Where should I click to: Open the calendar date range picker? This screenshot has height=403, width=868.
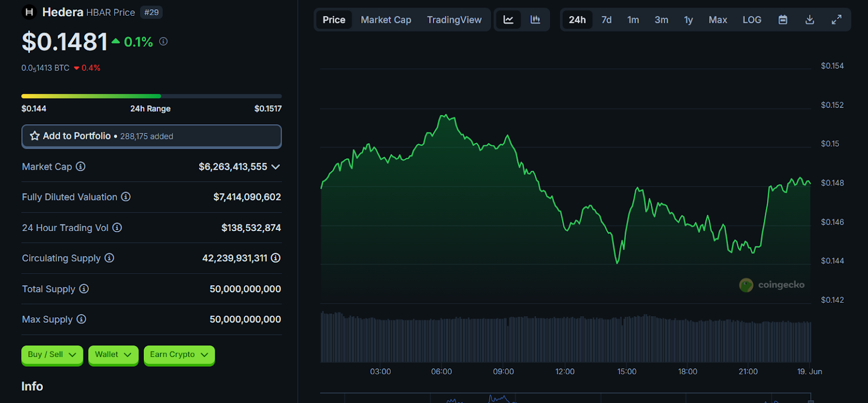coord(783,20)
